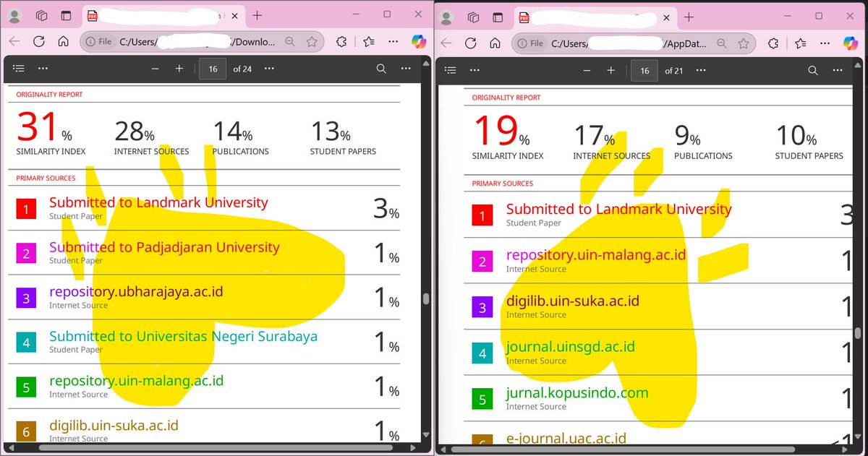Open page options menu in left PDF toolbar
Image resolution: width=868 pixels, height=456 pixels.
(269, 69)
